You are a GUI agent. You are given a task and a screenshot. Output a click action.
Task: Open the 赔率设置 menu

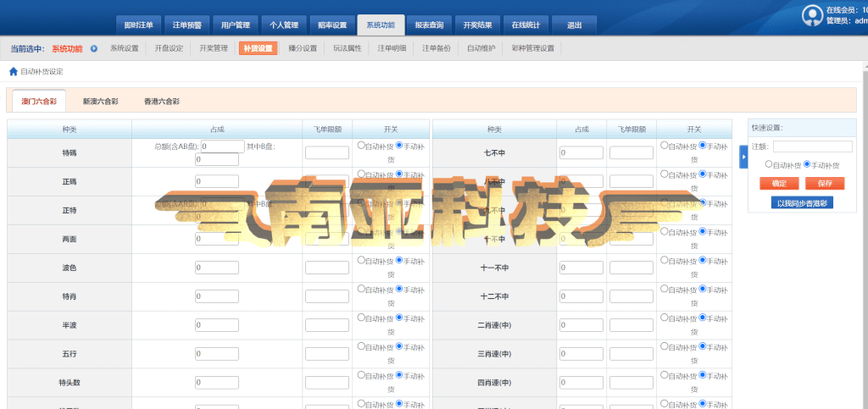click(x=332, y=25)
